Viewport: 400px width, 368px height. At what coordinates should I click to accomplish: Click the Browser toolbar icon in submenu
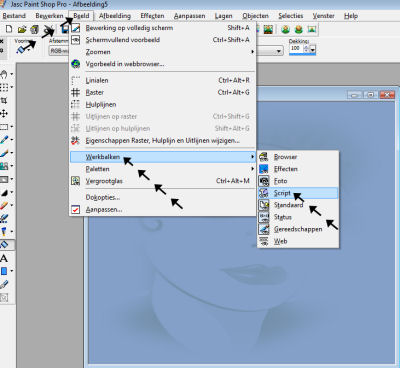[x=264, y=157]
